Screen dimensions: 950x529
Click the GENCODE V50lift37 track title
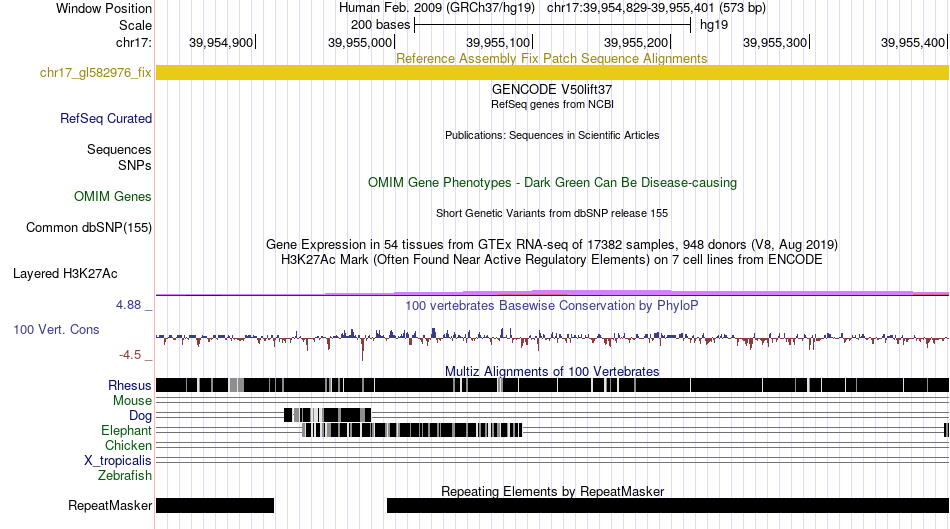(x=552, y=89)
